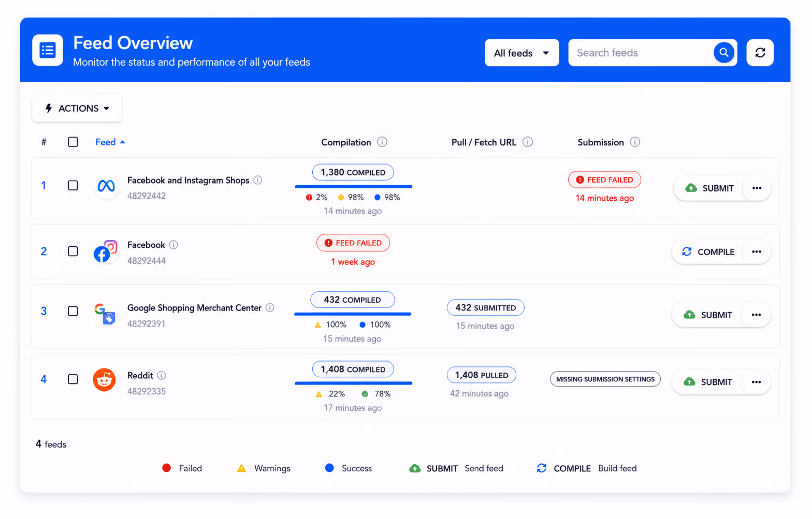Open the ACTIONS dropdown menu

pos(77,108)
